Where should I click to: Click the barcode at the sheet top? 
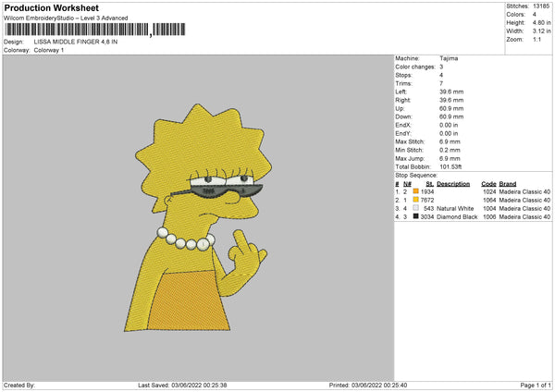pyautogui.click(x=95, y=30)
